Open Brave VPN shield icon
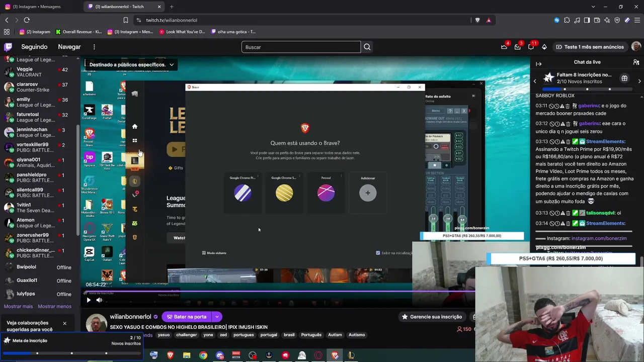The width and height of the screenshot is (644, 362). tap(617, 20)
